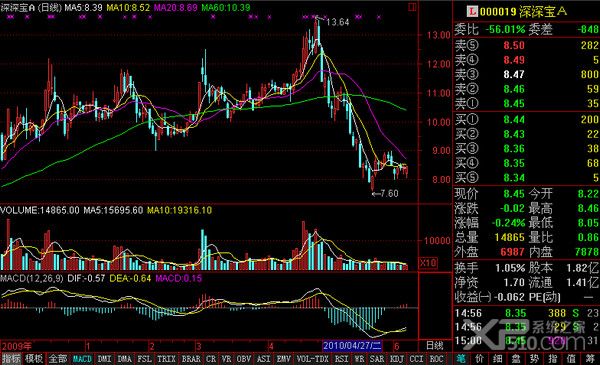Select the 指标 indicator tab
Screen dimensions: 600x365
pyautogui.click(x=11, y=359)
